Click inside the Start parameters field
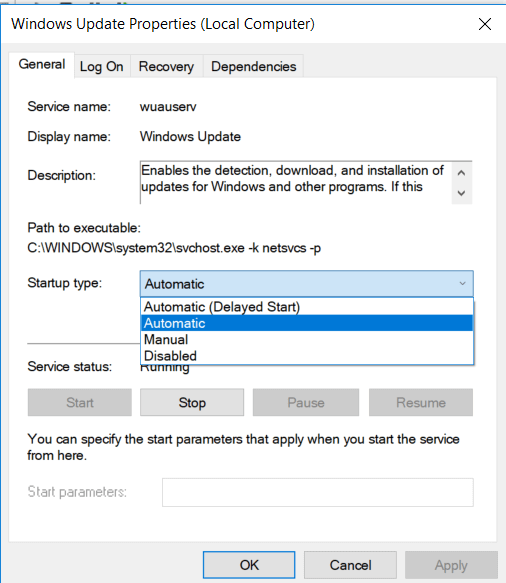The height and width of the screenshot is (583, 506). (x=318, y=492)
